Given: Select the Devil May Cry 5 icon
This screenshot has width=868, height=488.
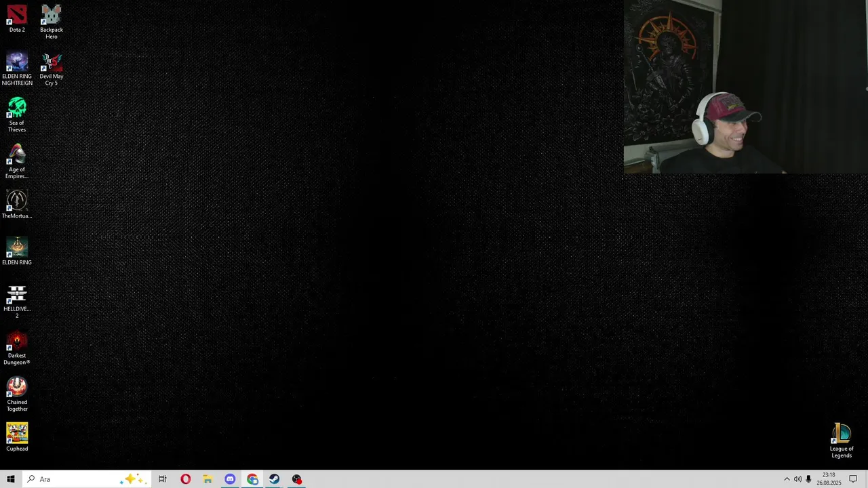Looking at the screenshot, I should [x=52, y=68].
